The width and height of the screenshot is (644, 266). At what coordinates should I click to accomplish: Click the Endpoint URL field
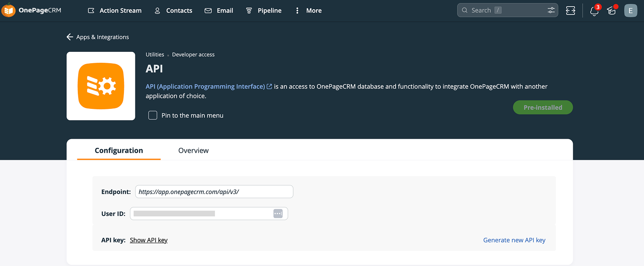pos(214,192)
